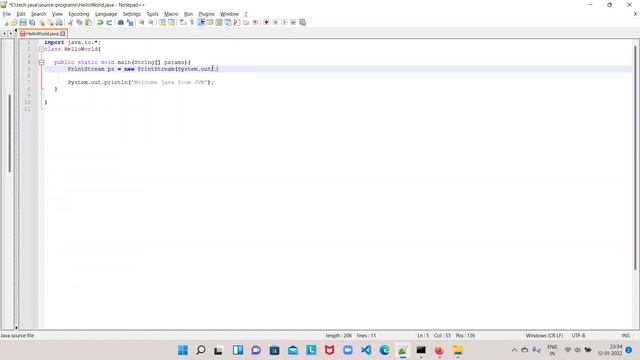Collapse the main method fold marker

pyautogui.click(x=41, y=62)
